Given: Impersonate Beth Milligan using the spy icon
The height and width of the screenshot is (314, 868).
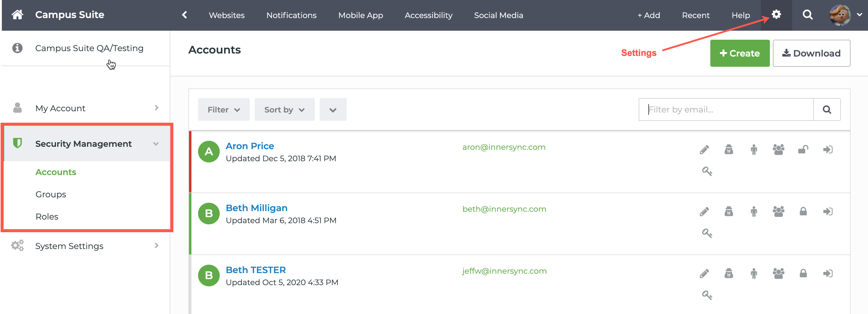Looking at the screenshot, I should (x=729, y=212).
